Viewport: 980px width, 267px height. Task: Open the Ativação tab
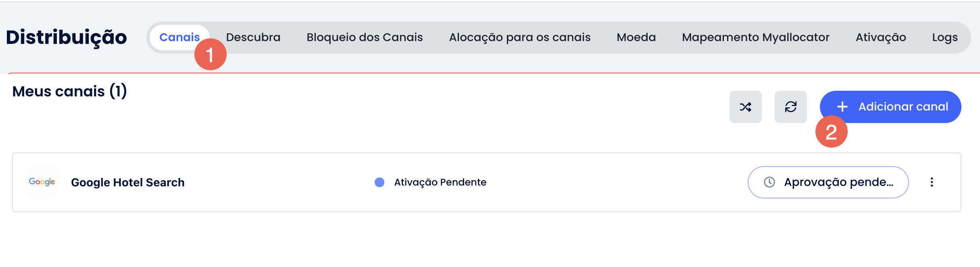pos(881,38)
